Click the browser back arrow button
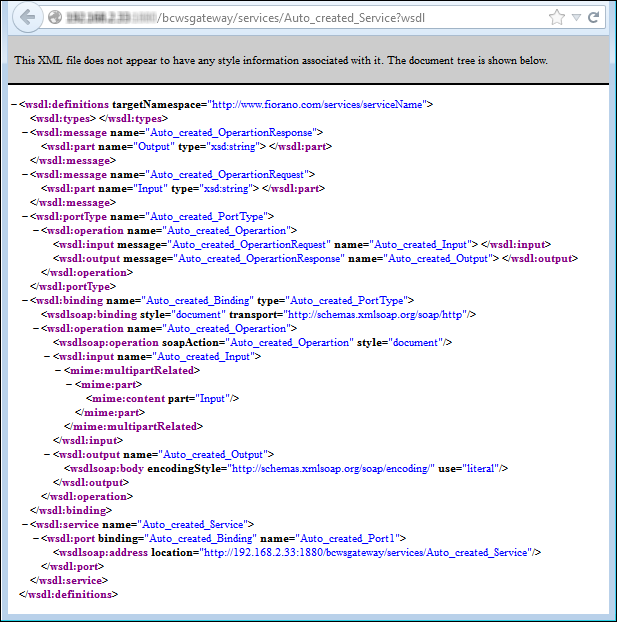This screenshot has width=617, height=622. (27, 17)
